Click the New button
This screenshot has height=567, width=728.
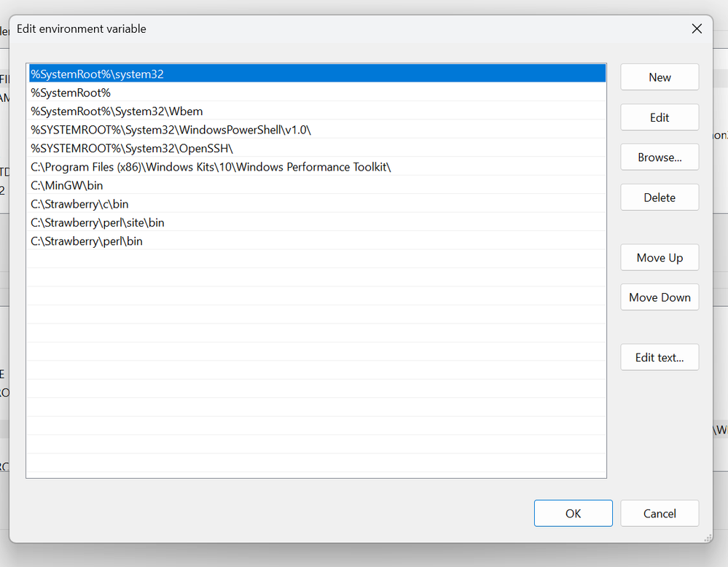[659, 77]
